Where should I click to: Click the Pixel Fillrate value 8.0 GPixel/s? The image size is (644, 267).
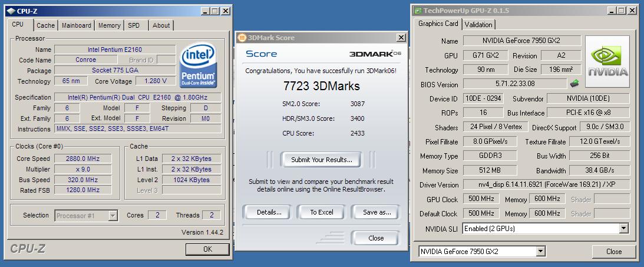tap(490, 141)
